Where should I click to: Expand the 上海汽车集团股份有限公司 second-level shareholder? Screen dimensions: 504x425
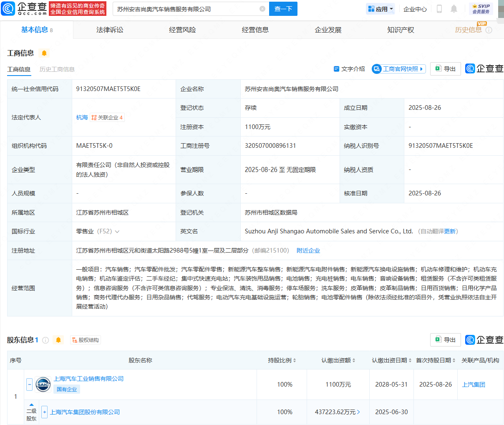coord(45,412)
